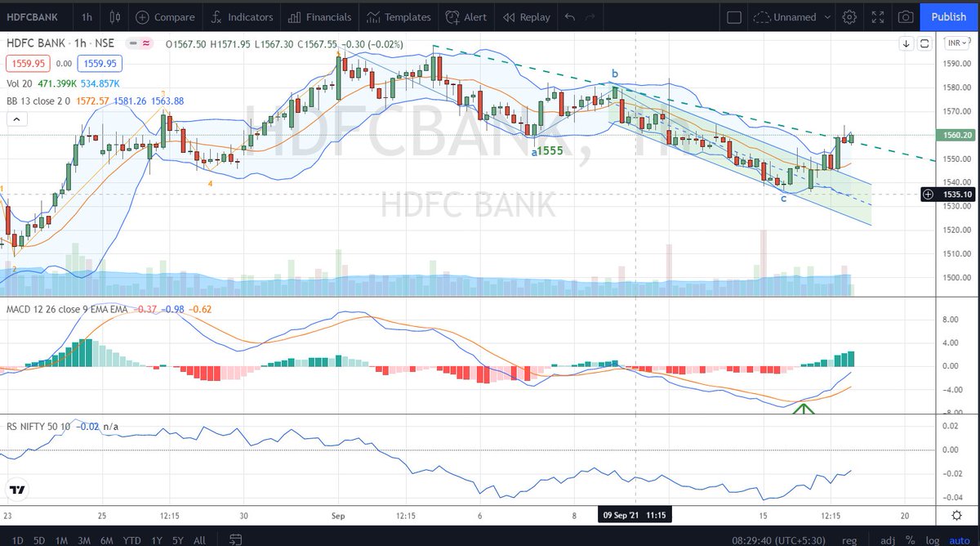The image size is (980, 546).
Task: Toggle the reg session setting
Action: coord(850,539)
